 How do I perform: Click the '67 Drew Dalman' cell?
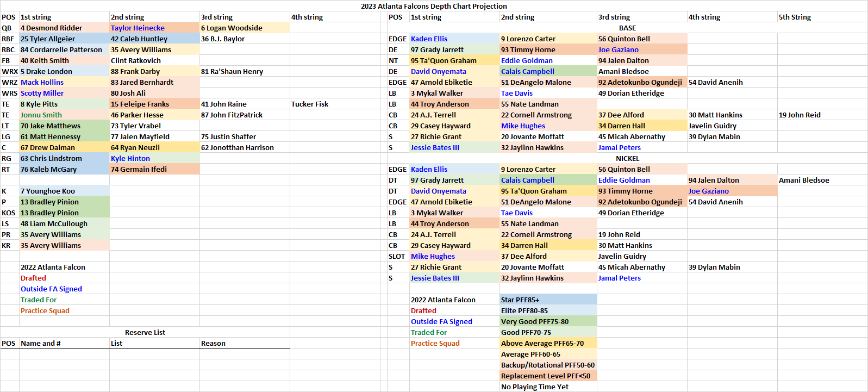(x=64, y=147)
